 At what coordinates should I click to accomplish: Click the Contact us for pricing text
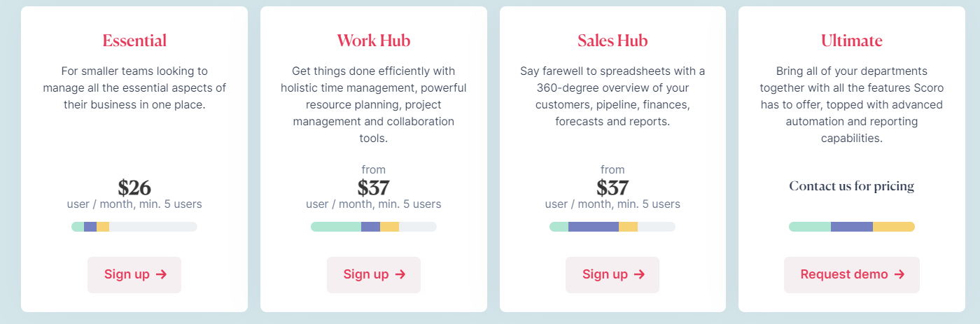click(x=852, y=186)
